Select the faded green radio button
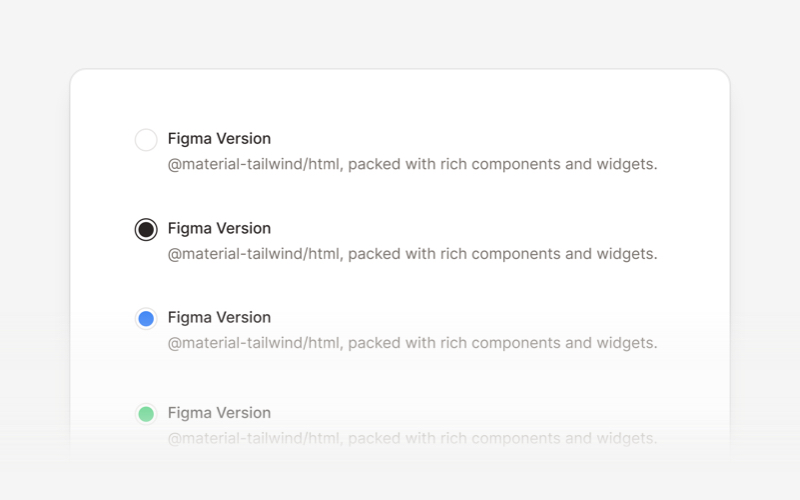This screenshot has height=500, width=800. point(146,414)
